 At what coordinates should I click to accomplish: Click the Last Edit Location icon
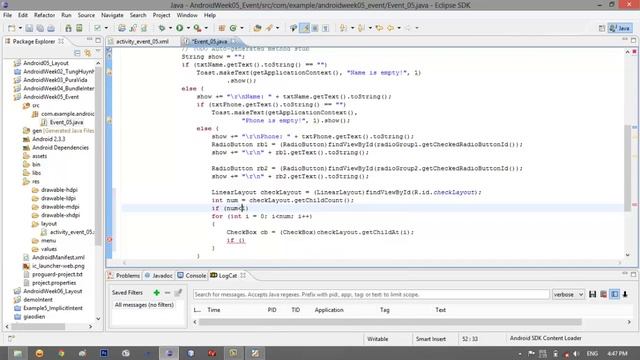click(x=379, y=28)
